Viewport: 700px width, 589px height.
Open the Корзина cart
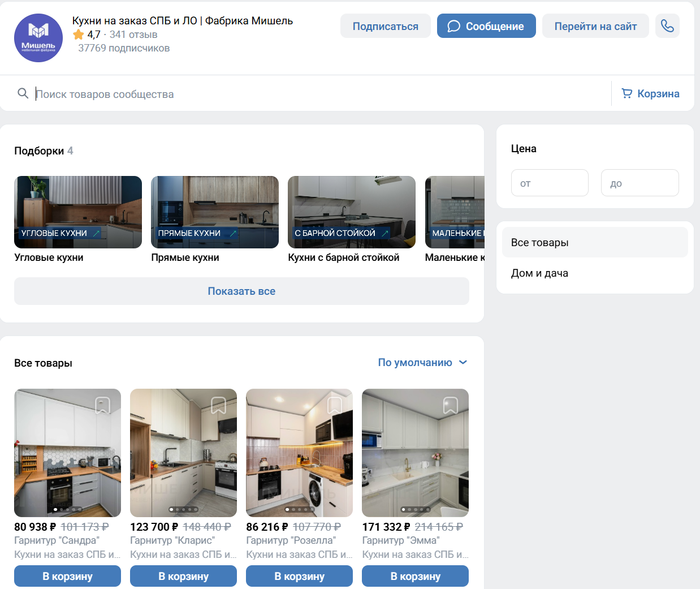(x=650, y=94)
